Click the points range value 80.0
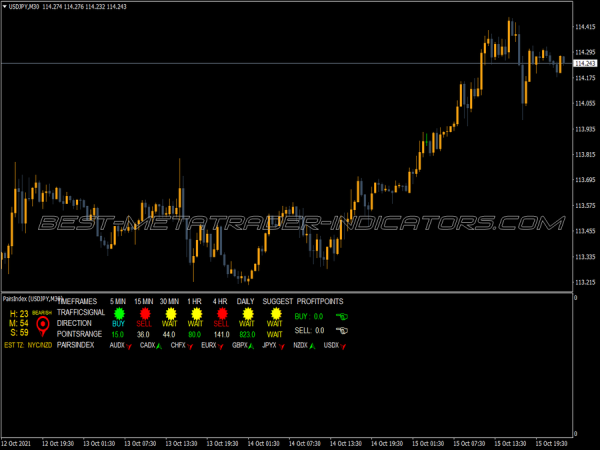Viewport: 600px width, 450px height. pos(194,334)
